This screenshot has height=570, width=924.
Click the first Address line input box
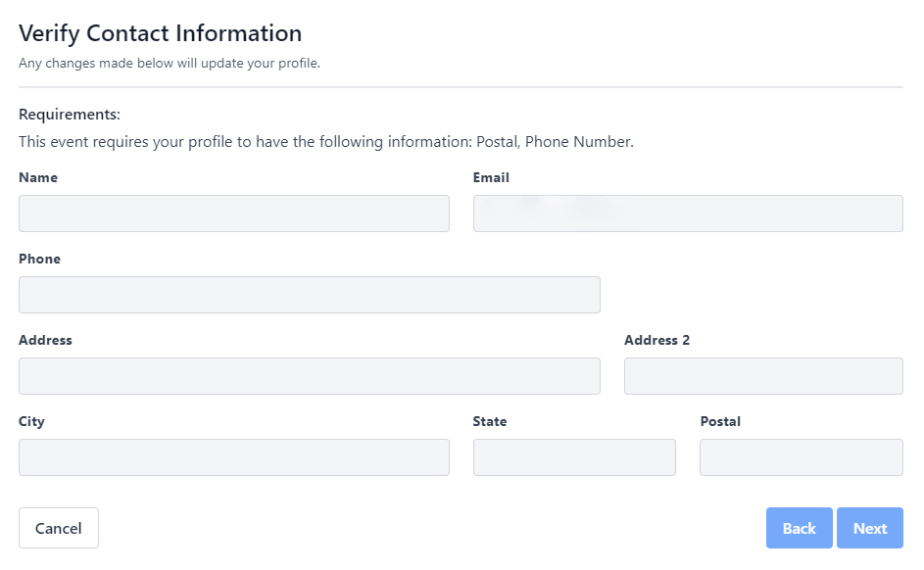pyautogui.click(x=309, y=376)
